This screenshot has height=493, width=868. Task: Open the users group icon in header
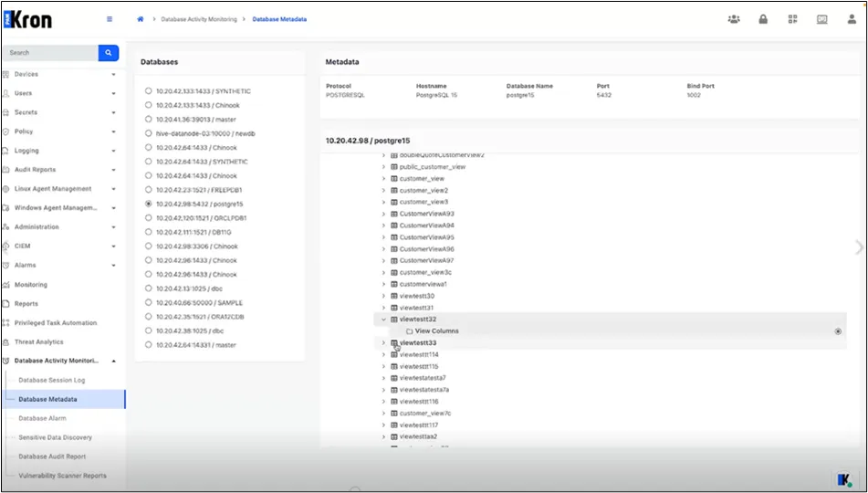[x=734, y=19]
